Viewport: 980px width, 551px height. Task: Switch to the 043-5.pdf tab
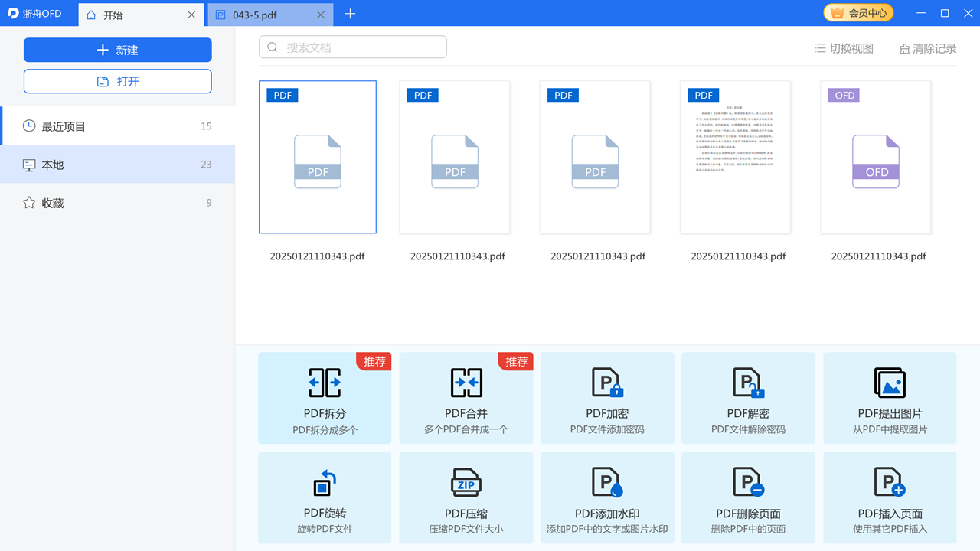pyautogui.click(x=256, y=15)
